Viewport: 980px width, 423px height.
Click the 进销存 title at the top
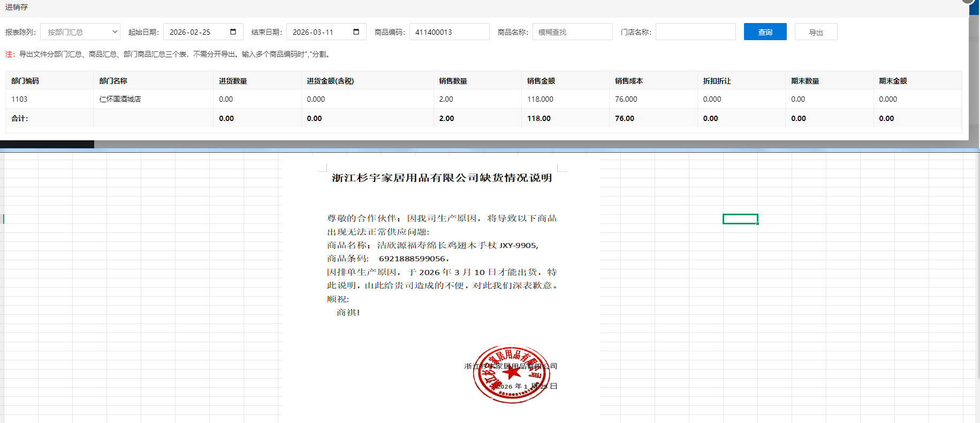[17, 7]
